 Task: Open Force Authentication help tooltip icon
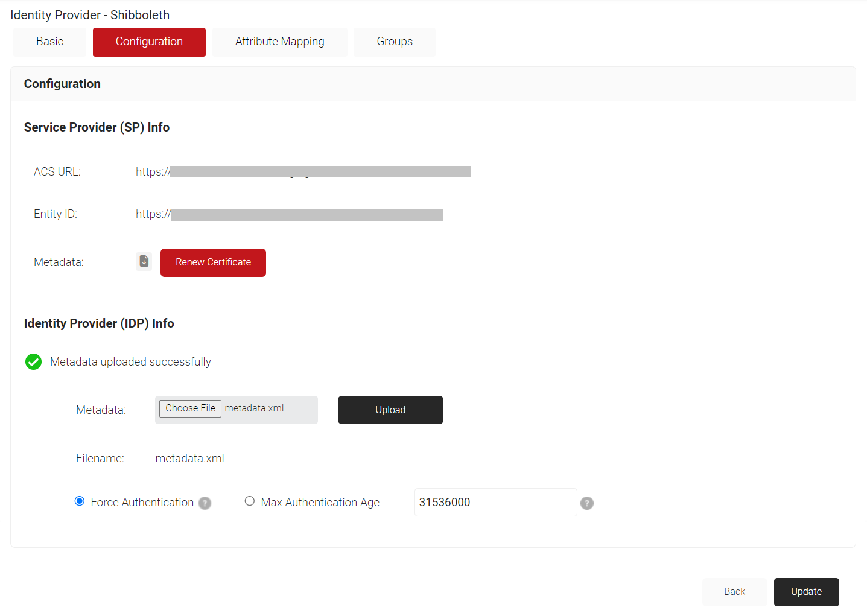tap(205, 503)
